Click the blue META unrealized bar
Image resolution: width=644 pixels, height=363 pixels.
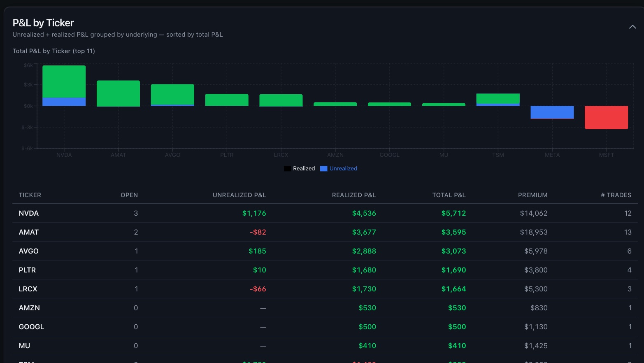552,112
